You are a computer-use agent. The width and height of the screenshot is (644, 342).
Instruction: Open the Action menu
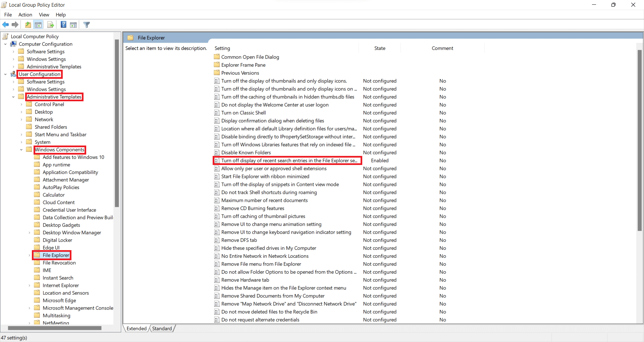tap(25, 15)
